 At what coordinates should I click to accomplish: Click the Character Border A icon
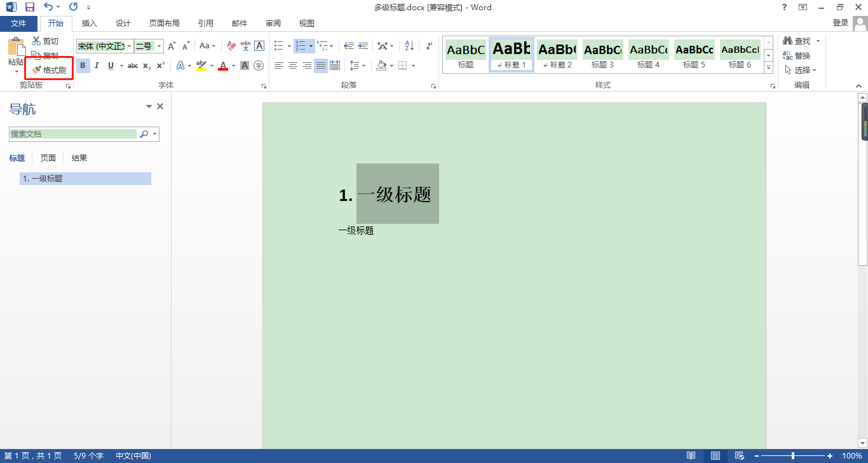[x=259, y=46]
